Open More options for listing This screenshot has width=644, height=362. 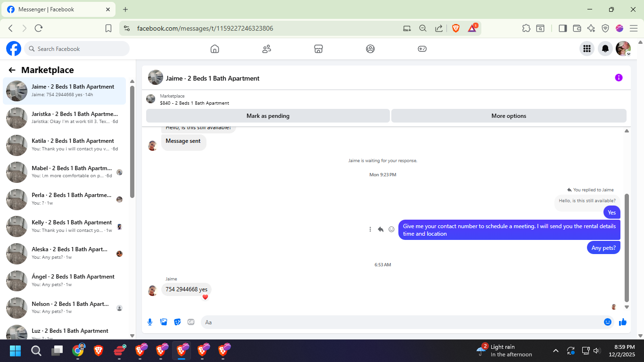tap(509, 116)
